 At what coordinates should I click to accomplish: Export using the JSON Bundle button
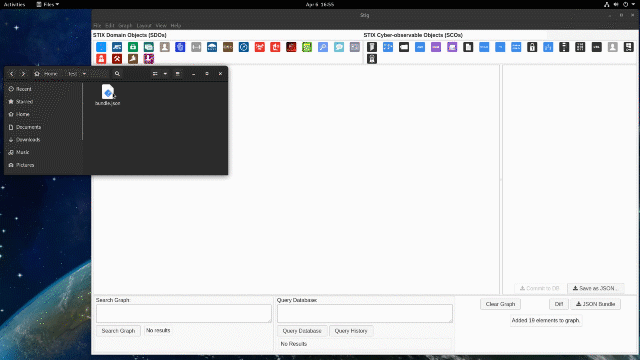click(596, 304)
